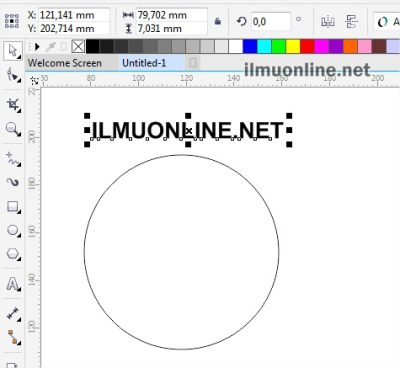Choose the Crop tool
This screenshot has height=368, width=400.
tap(13, 105)
